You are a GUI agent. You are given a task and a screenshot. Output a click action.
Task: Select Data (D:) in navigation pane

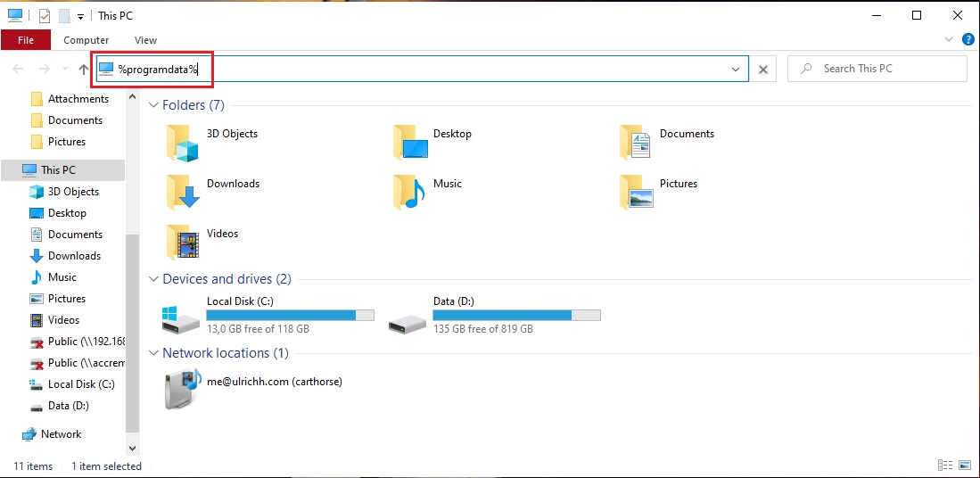(x=60, y=406)
